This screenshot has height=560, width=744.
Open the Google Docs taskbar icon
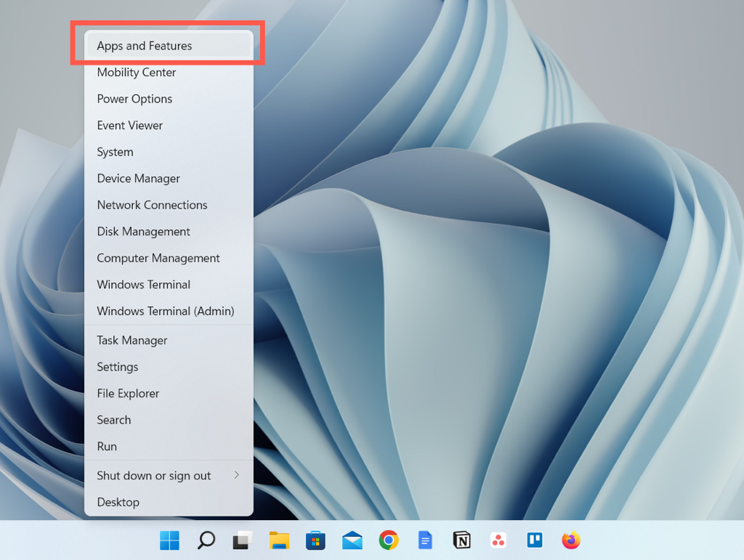point(425,540)
